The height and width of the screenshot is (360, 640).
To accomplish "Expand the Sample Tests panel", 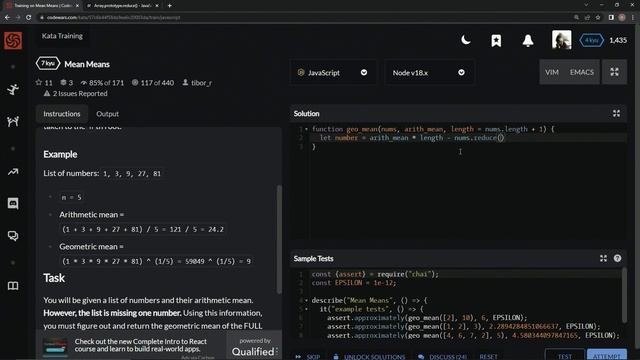I will [x=603, y=258].
